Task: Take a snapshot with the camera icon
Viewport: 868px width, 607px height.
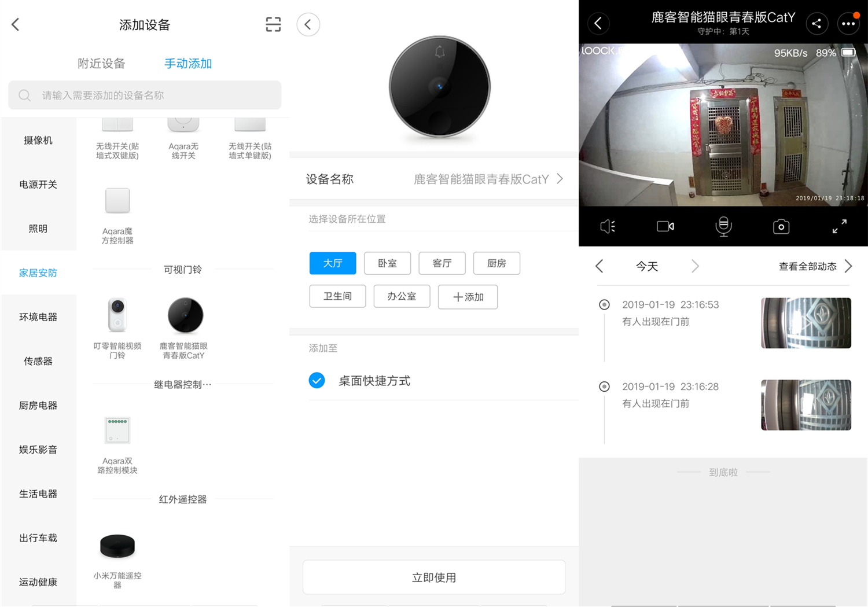Action: pyautogui.click(x=781, y=226)
